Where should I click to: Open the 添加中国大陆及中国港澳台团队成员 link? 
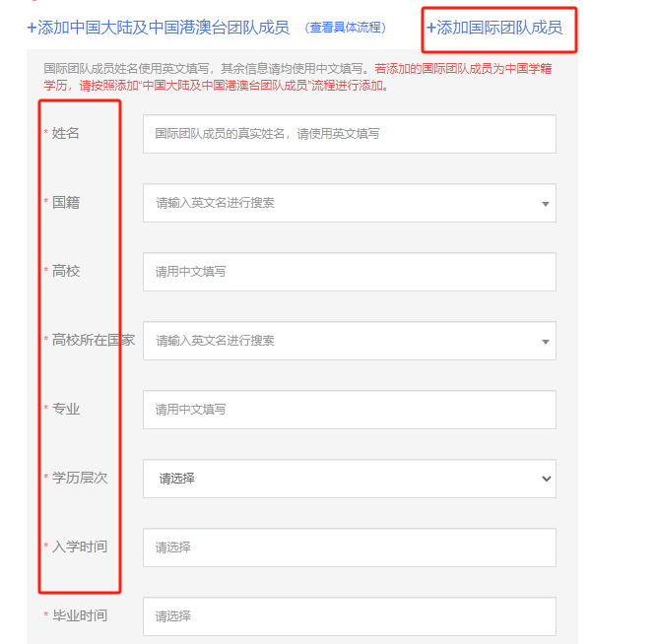click(x=158, y=28)
